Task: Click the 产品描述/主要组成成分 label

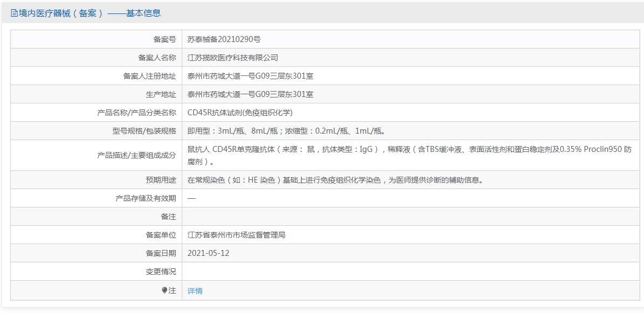Action: (x=137, y=155)
